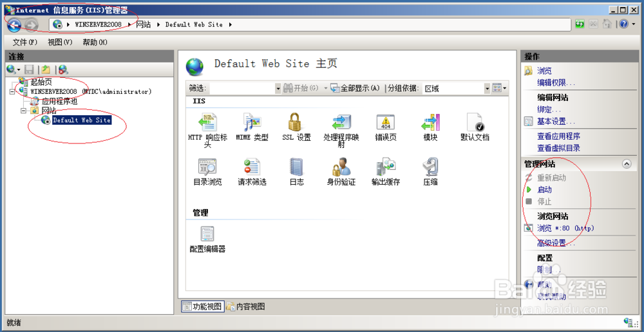Click 网站 in the address breadcrumb
The image size is (644, 332).
pyautogui.click(x=144, y=24)
